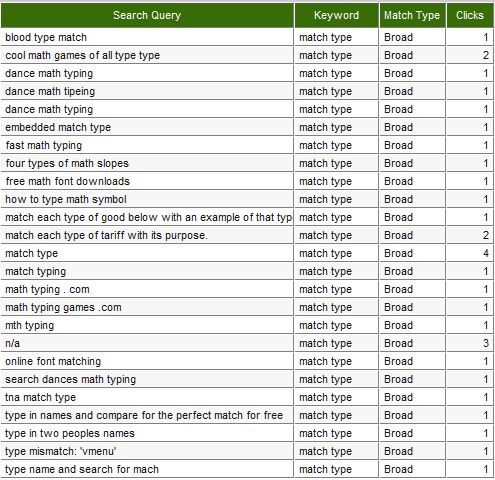The image size is (495, 480).
Task: Select the 'n/a' search query cell
Action: (x=147, y=343)
